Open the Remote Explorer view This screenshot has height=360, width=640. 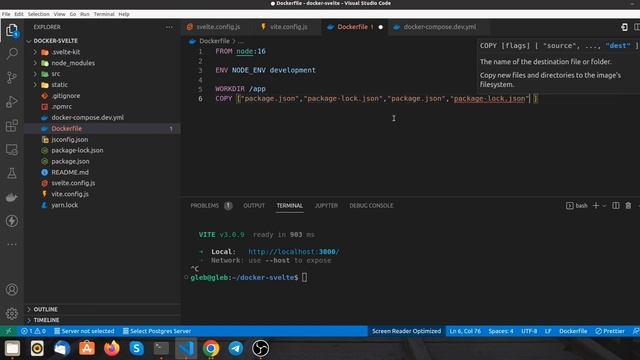12,150
